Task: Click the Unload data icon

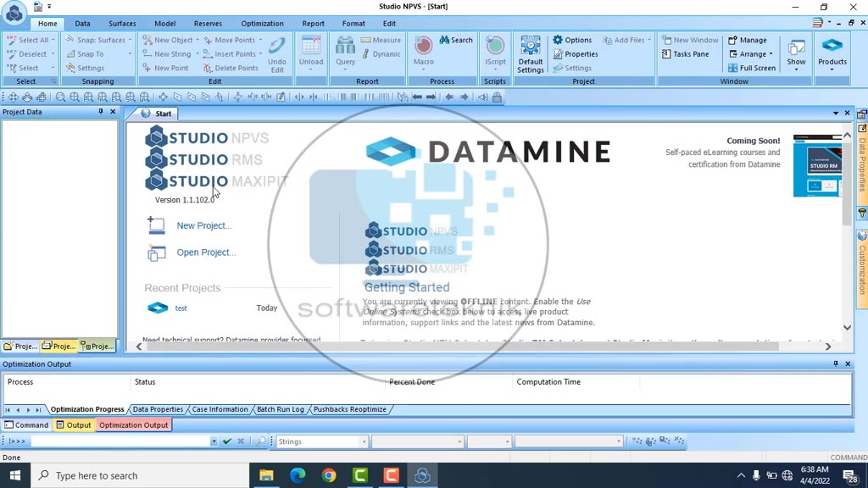Action: tap(311, 53)
